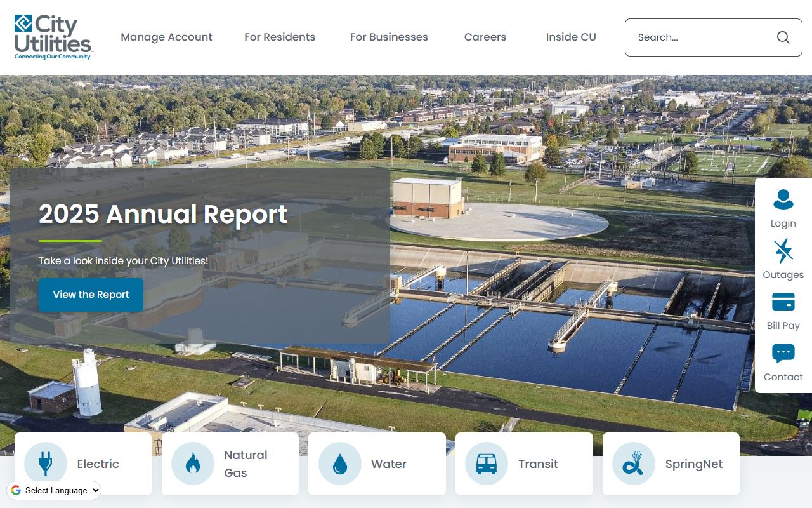Go to the Careers menu item
The width and height of the screenshot is (812, 508).
[485, 37]
